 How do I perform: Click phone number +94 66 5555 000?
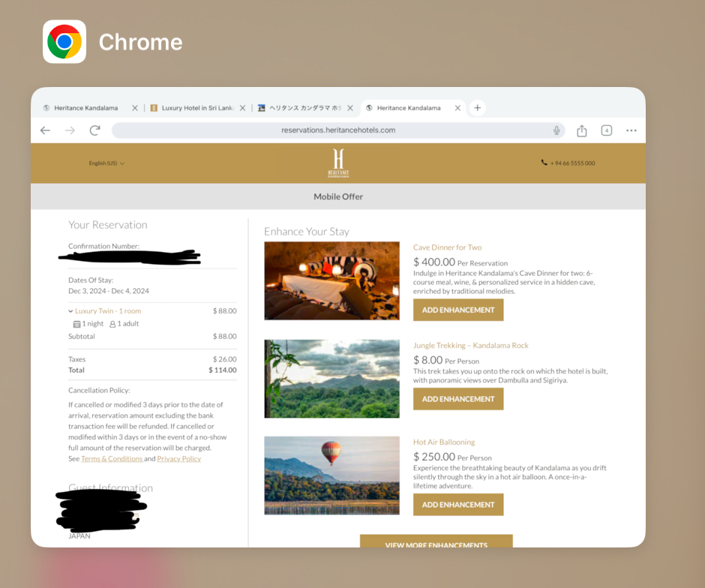572,163
